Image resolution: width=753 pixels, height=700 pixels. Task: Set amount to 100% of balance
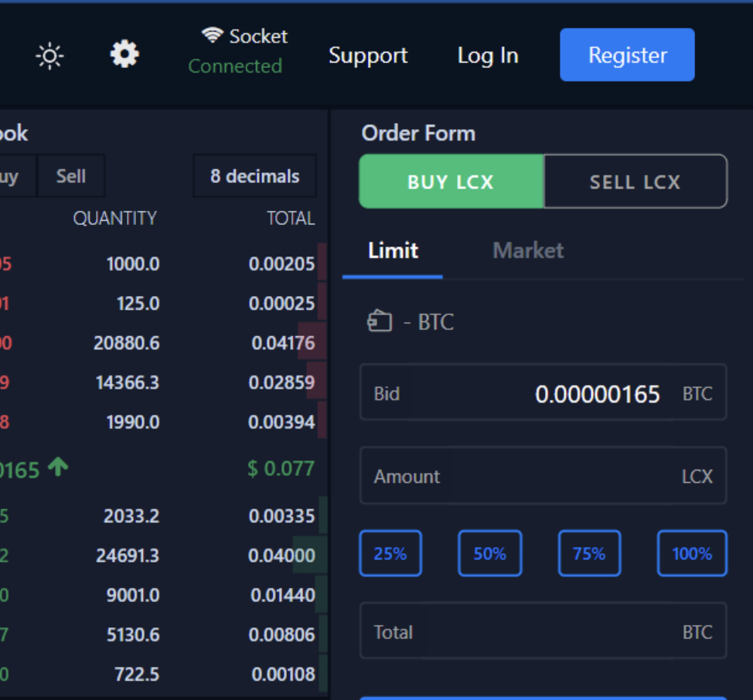pos(692,553)
